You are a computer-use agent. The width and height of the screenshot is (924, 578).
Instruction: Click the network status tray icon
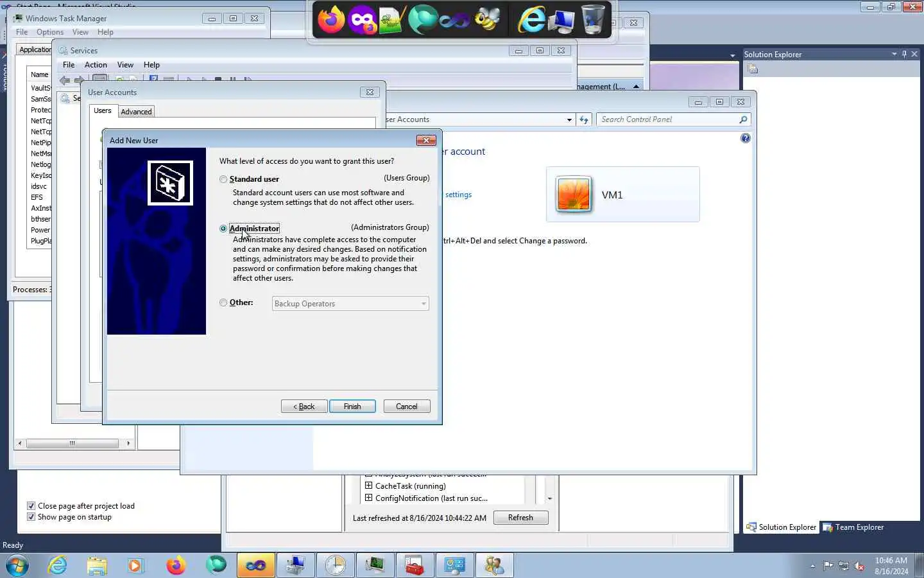tap(844, 566)
